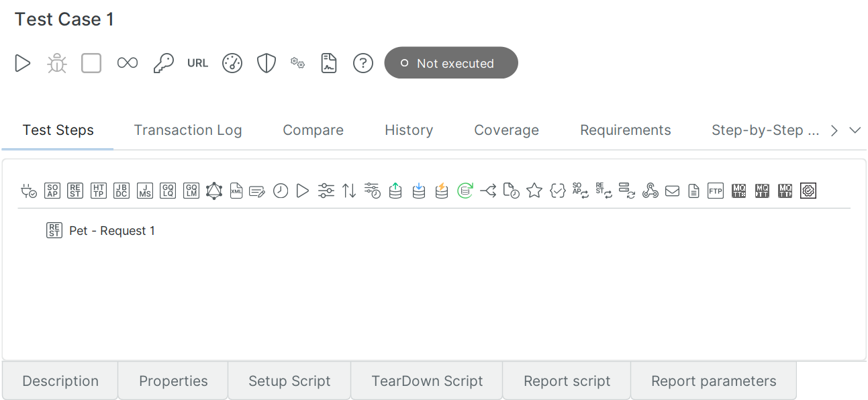Add an HTTP request step

[x=99, y=191]
